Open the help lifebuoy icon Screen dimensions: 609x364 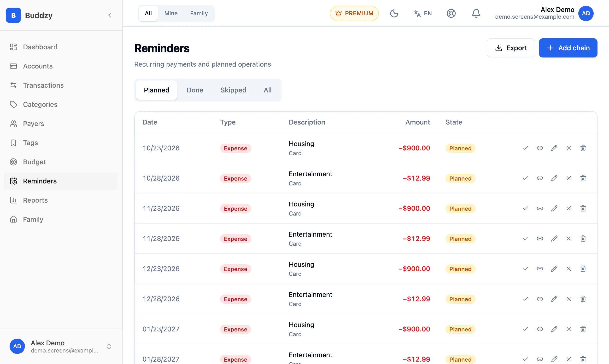pos(451,13)
